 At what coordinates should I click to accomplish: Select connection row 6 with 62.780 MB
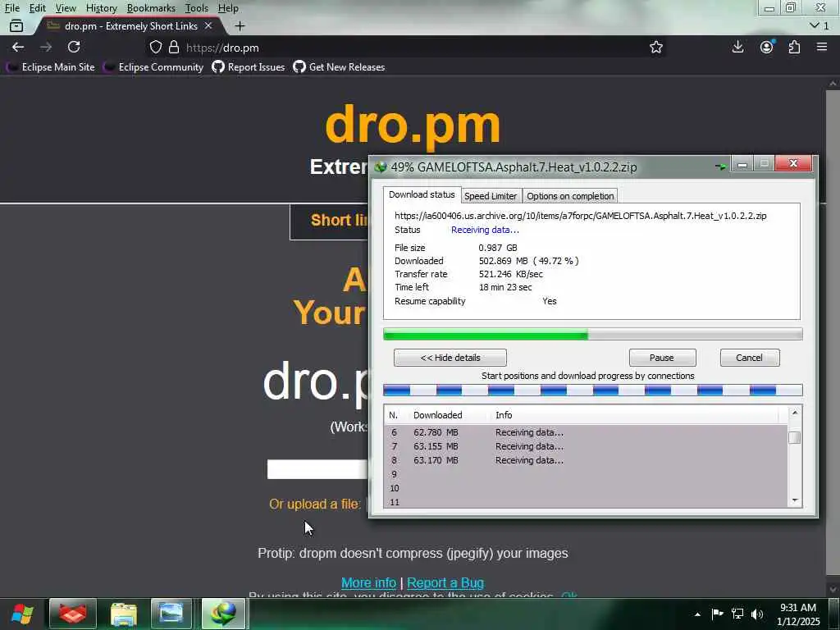(x=586, y=432)
